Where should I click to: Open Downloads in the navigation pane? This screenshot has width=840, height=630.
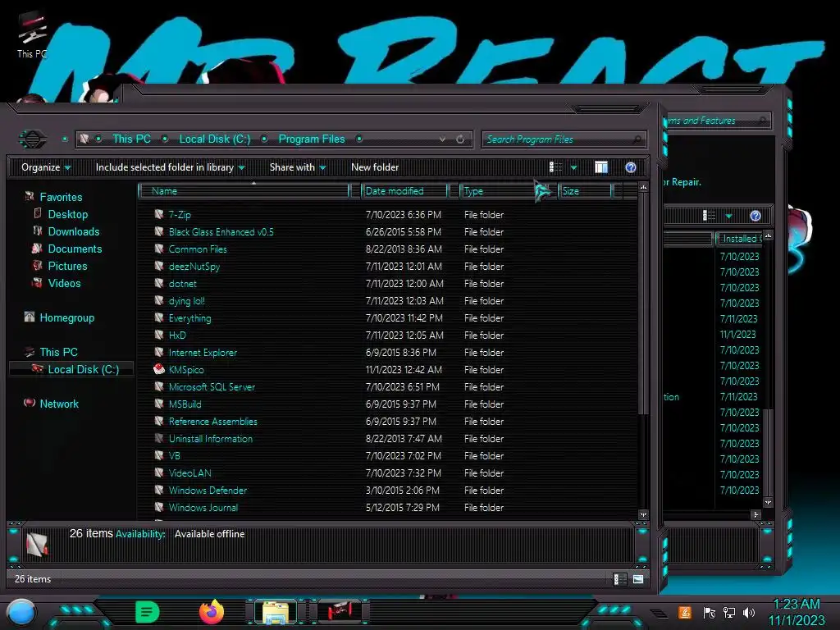point(73,231)
